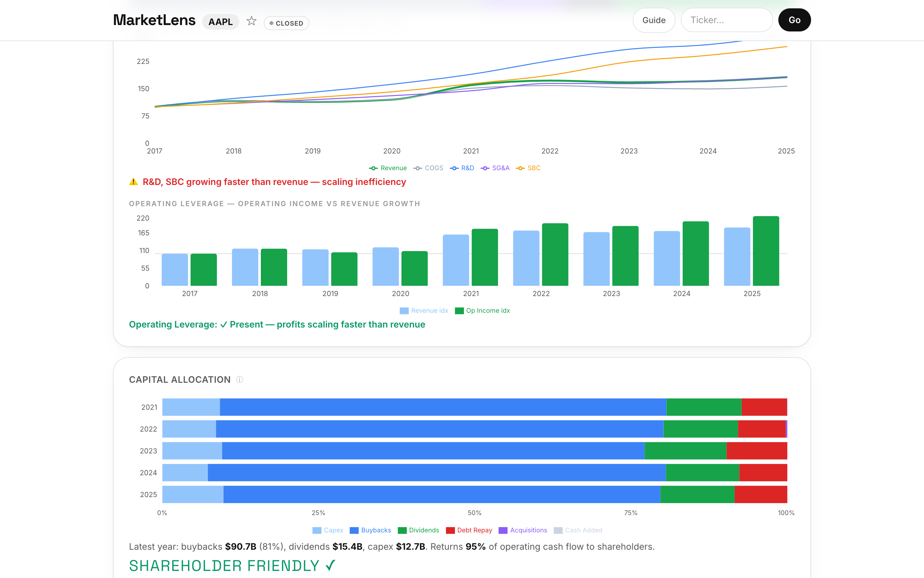Toggle Op Income idx legend item
The image size is (924, 578).
[482, 311]
